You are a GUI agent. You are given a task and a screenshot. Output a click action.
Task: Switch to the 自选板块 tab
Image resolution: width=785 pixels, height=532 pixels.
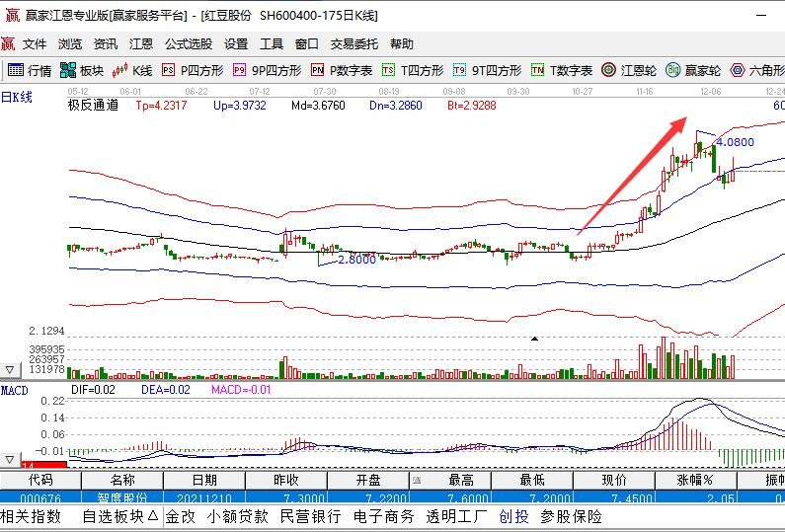pyautogui.click(x=120, y=516)
